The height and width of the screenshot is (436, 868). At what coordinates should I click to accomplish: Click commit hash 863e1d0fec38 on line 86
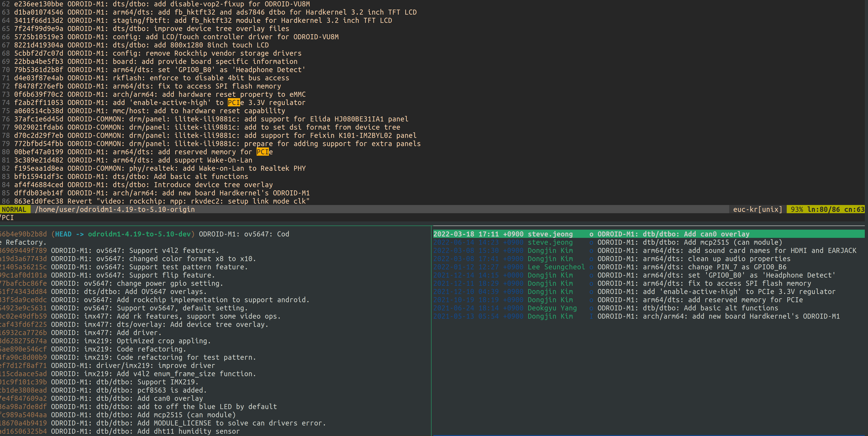click(x=38, y=201)
